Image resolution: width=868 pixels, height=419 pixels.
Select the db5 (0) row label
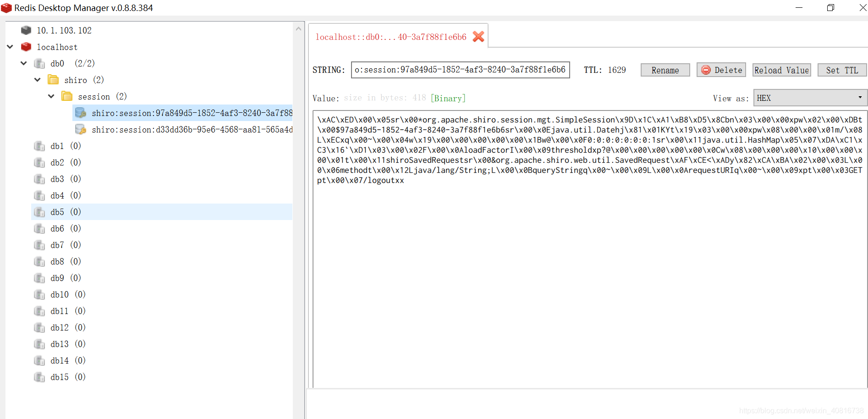point(66,212)
